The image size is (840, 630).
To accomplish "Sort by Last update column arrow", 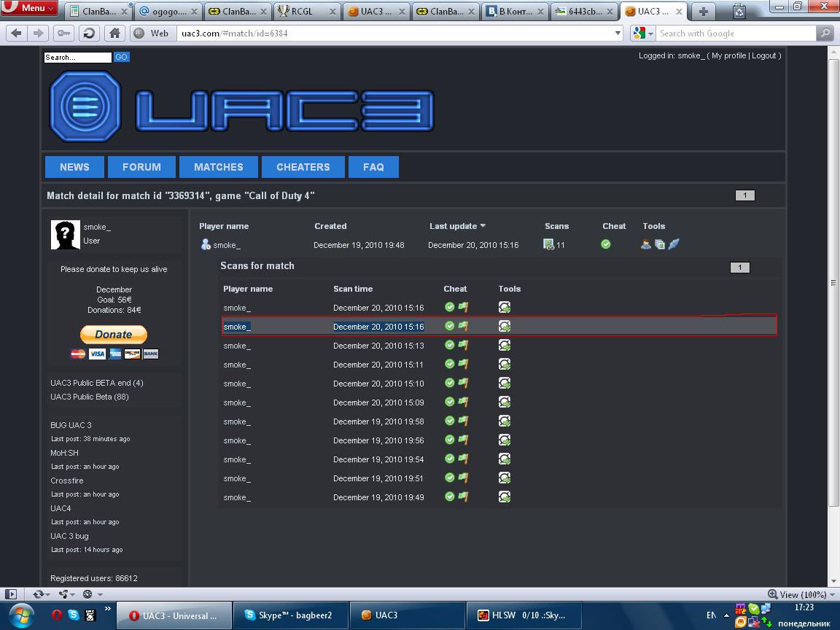I will [x=483, y=226].
